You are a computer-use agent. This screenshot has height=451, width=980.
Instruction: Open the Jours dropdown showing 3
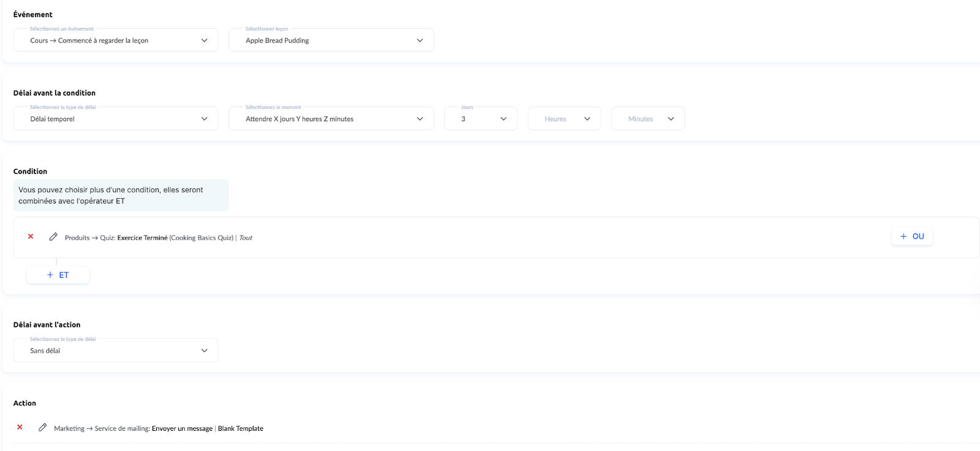pos(481,119)
